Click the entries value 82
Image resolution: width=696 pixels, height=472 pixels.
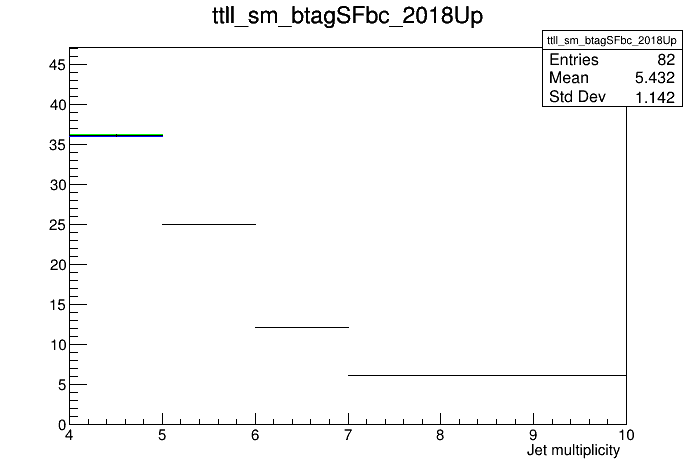(x=666, y=59)
